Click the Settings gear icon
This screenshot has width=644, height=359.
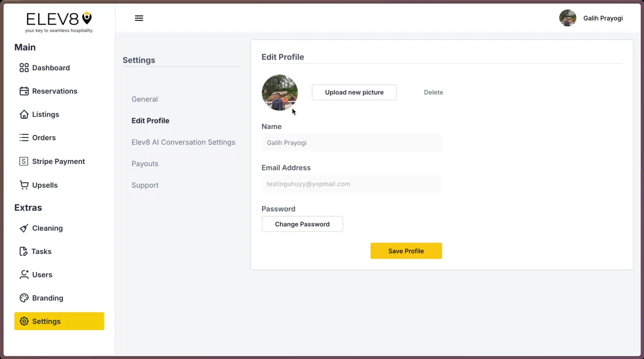pyautogui.click(x=24, y=321)
